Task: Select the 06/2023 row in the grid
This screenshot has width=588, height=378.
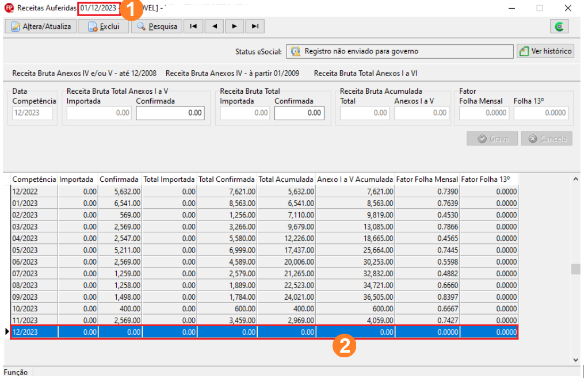Action: 265,262
